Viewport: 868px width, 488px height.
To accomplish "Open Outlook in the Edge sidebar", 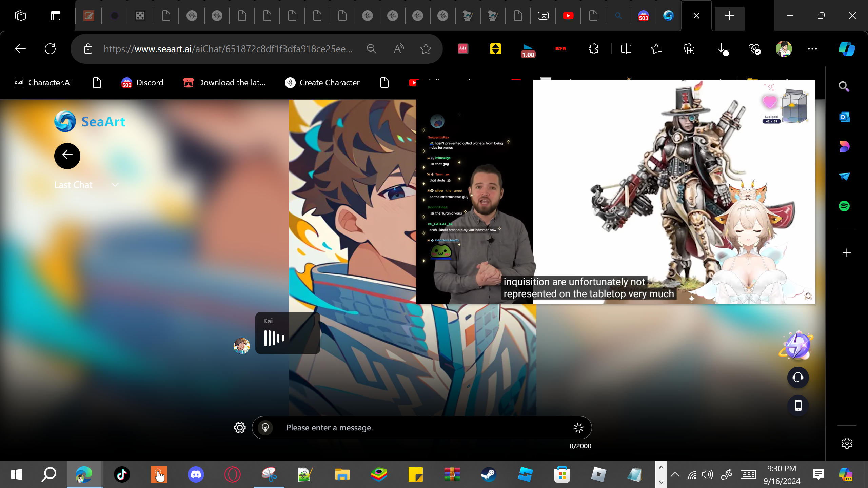I will 844,117.
